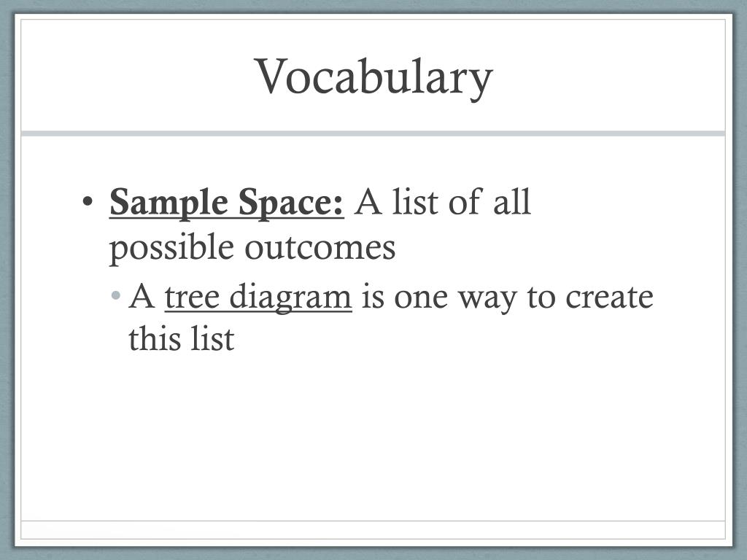Click the capital "A" before tree diagram

coord(142,296)
